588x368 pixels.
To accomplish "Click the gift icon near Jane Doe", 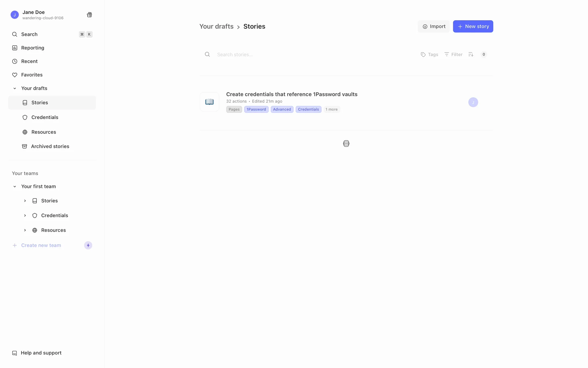I will (x=89, y=15).
